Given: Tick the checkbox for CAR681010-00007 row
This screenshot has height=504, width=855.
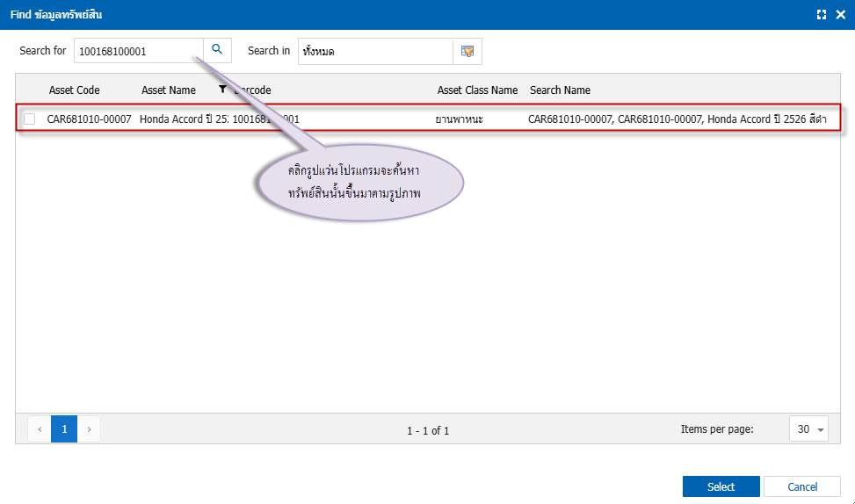Looking at the screenshot, I should (30, 119).
